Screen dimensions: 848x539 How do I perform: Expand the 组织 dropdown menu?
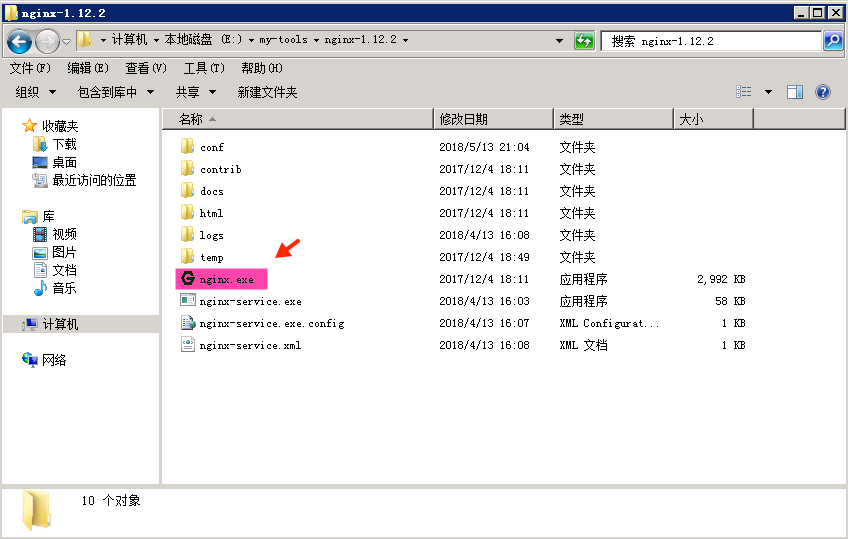click(x=35, y=92)
